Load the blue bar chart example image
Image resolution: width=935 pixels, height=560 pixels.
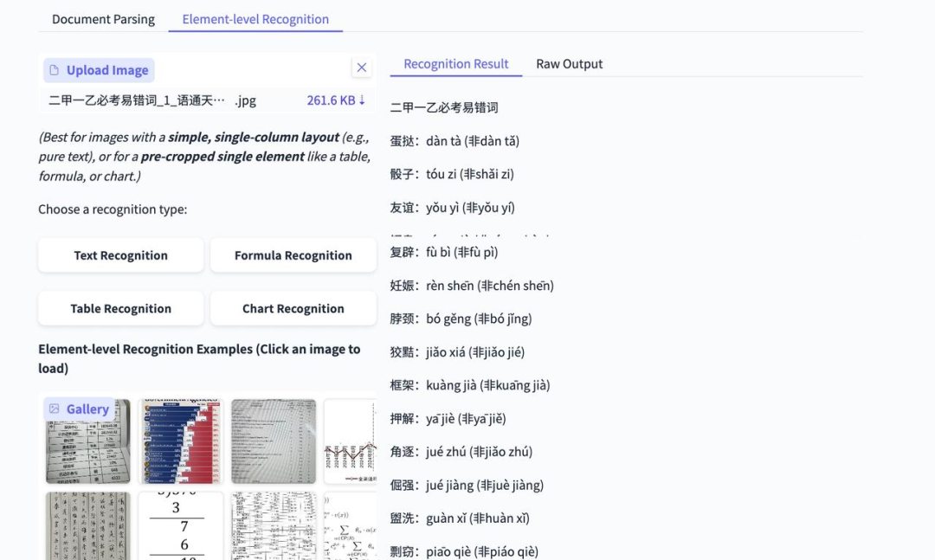point(180,440)
